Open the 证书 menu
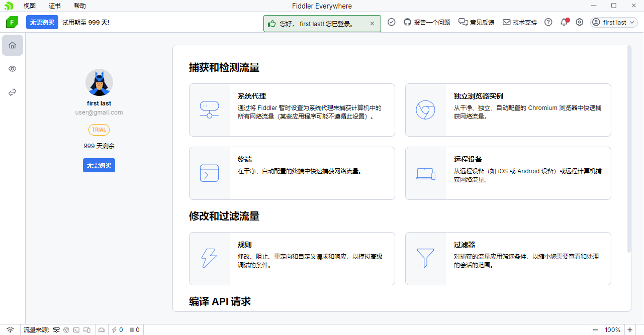Screen dimensions: 644x335 coord(55,6)
